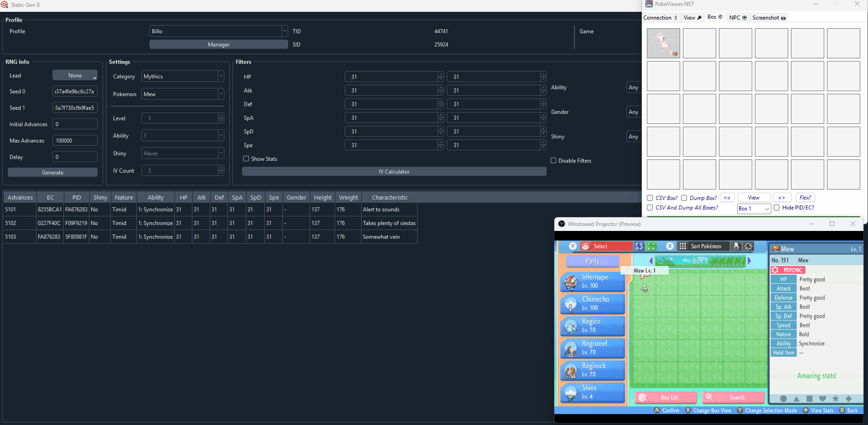This screenshot has height=425, width=868.
Task: Select the Mew thumbnail in PokeViewer box
Action: pyautogui.click(x=663, y=43)
